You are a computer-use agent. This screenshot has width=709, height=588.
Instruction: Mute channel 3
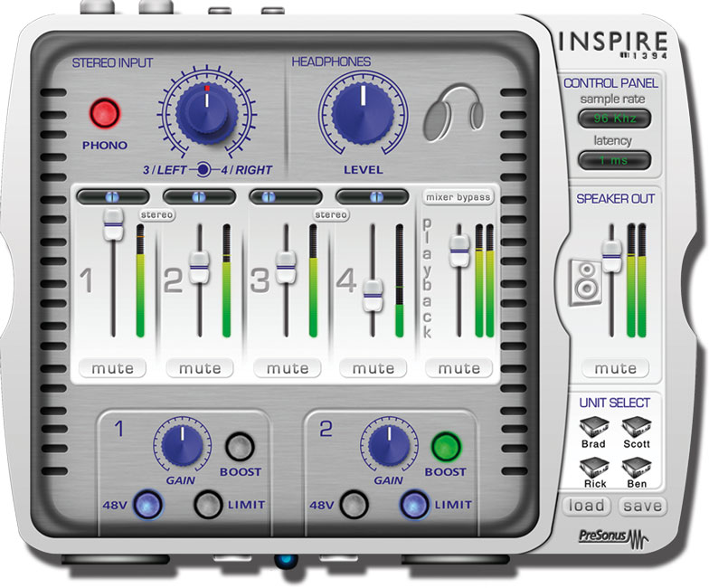(288, 368)
